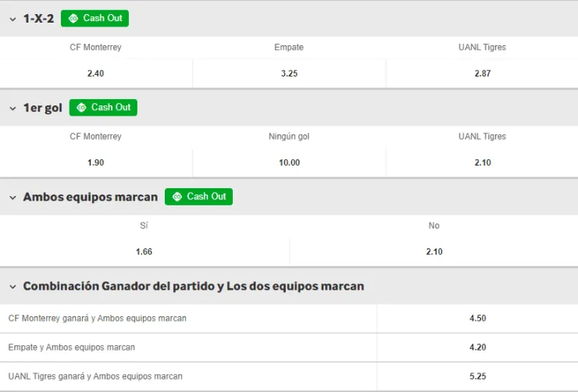Select Empate odds 3.25
The image size is (578, 392).
289,73
